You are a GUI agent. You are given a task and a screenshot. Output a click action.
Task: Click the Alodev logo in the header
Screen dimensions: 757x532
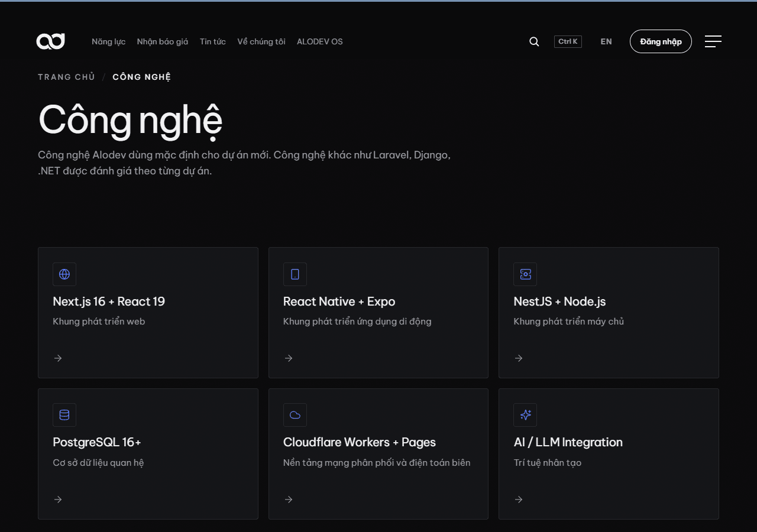point(50,41)
